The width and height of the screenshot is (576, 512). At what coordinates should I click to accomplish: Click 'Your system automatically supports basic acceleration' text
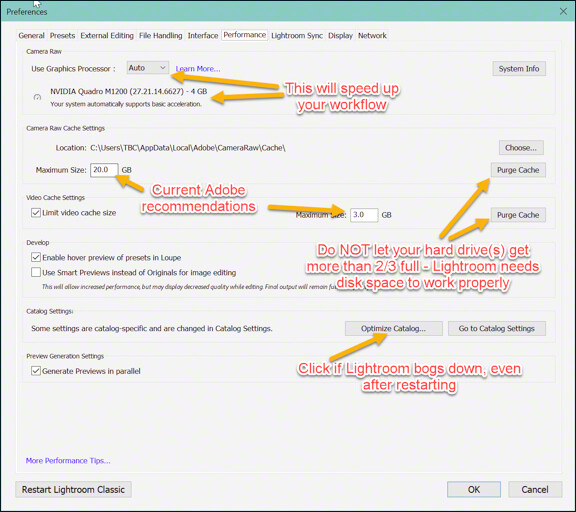126,104
